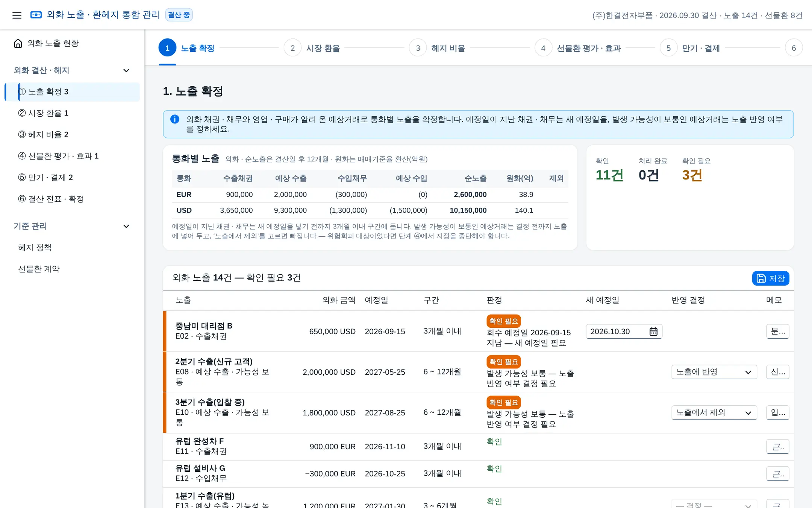The image size is (812, 508).
Task: Go to step 3 헤지 비율 tab
Action: point(437,48)
